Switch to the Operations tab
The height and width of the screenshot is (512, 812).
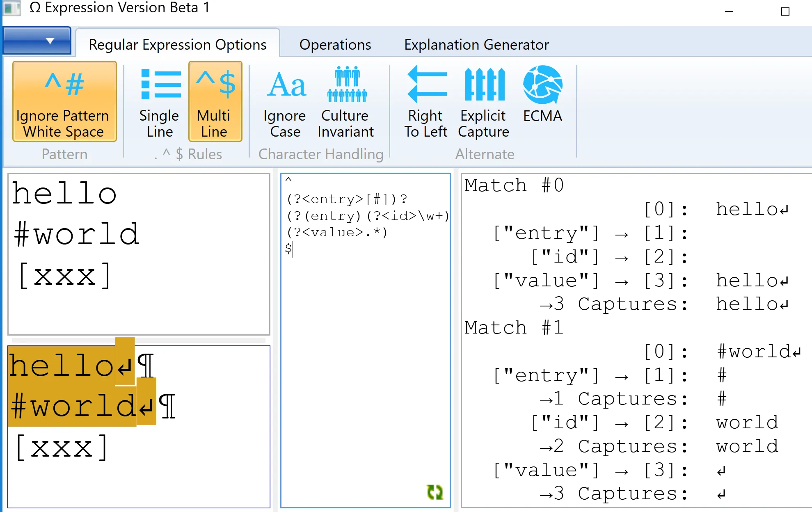(335, 44)
